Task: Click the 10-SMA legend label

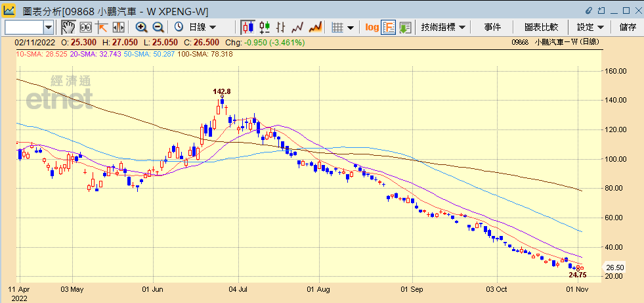Action: tap(42, 54)
